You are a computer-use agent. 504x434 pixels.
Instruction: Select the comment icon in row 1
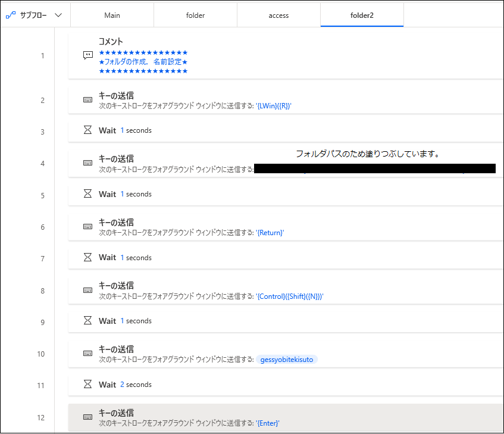click(88, 55)
